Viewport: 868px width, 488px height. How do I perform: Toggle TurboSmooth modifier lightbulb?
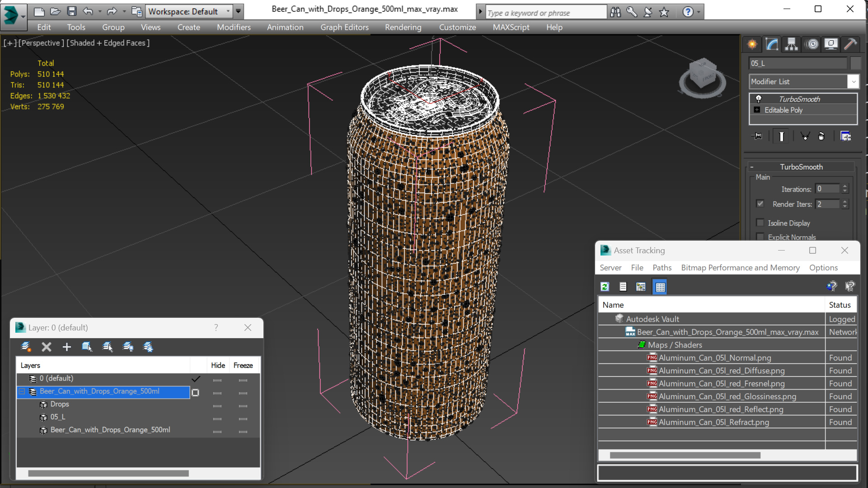pos(758,99)
